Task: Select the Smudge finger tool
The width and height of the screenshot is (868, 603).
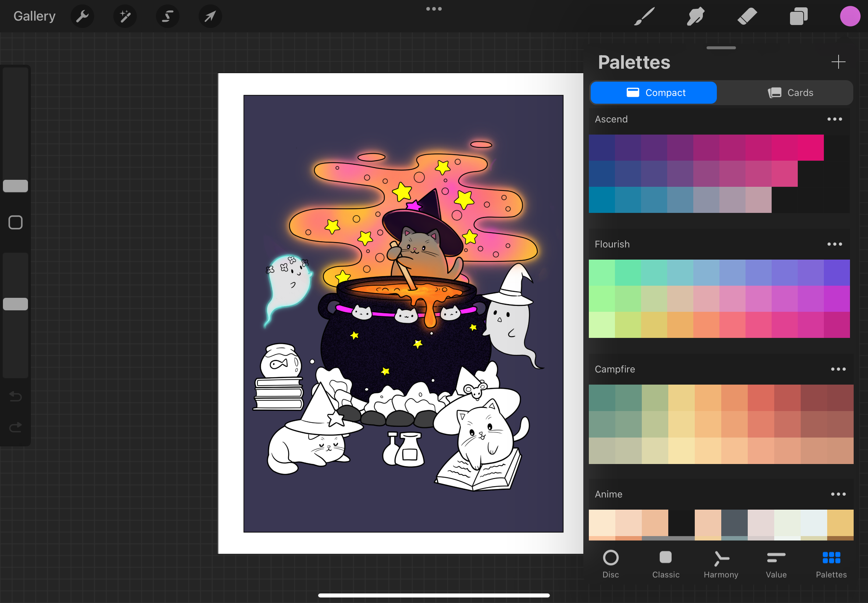Action: (695, 16)
